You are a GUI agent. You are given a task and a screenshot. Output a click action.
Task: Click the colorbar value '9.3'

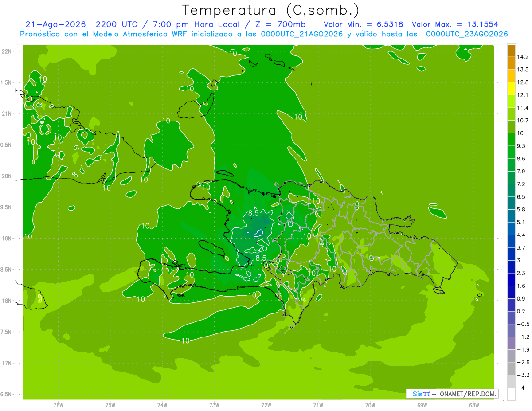pos(521,146)
